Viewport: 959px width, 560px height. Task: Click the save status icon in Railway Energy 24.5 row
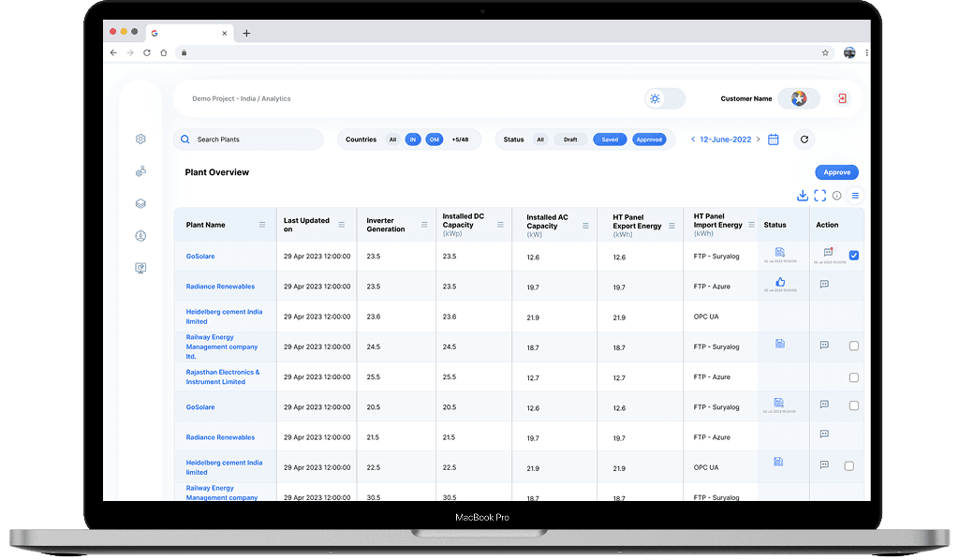[780, 344]
